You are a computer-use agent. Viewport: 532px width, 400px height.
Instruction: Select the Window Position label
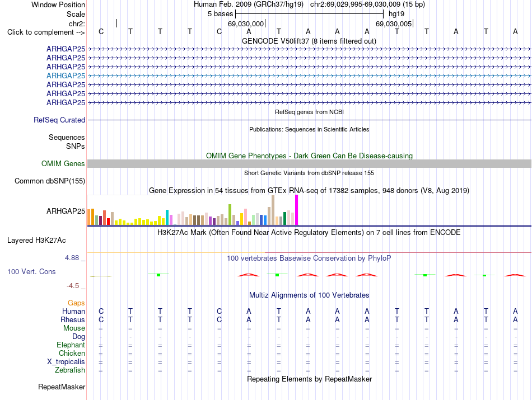58,4
